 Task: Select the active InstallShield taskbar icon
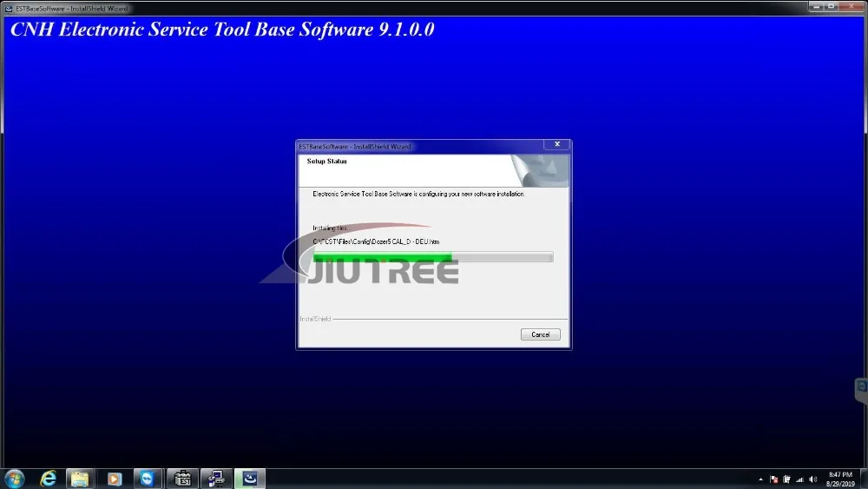point(250,479)
